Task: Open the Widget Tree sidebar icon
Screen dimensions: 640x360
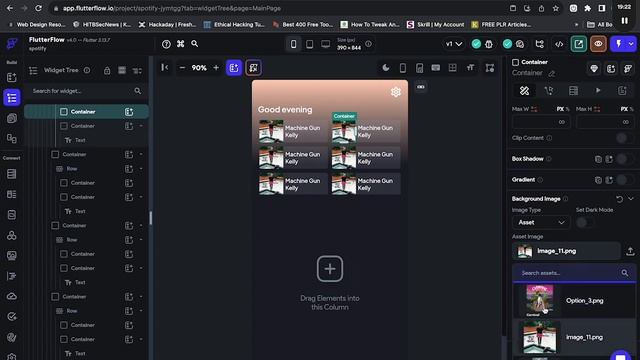Action: pos(12,98)
